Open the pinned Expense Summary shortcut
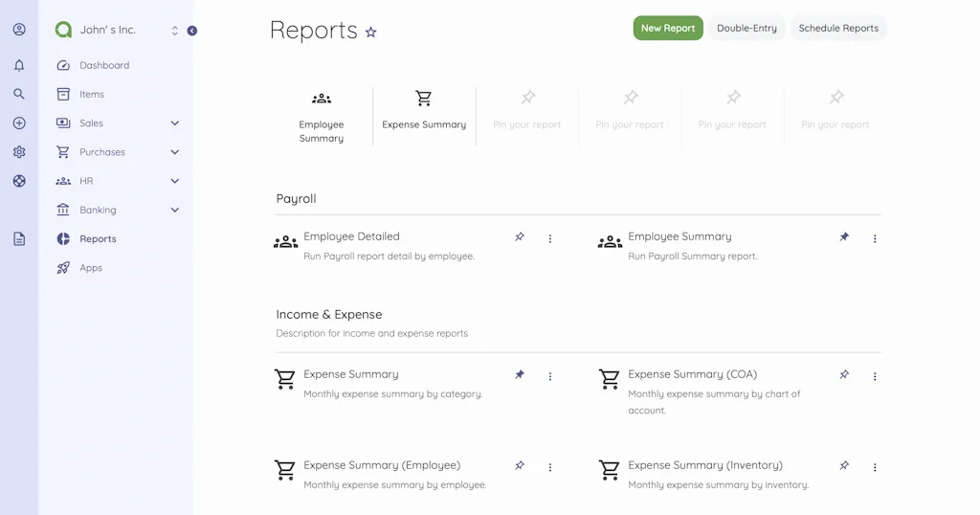The height and width of the screenshot is (515, 980). tap(424, 111)
